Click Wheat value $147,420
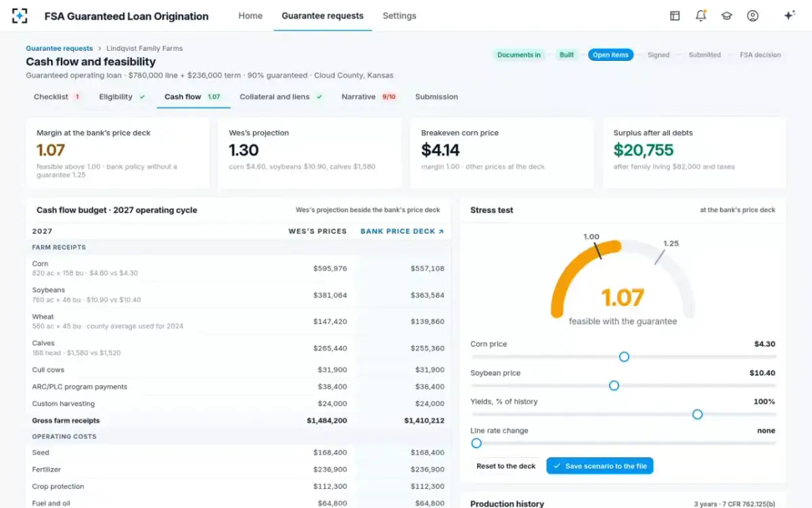The image size is (812, 508). pos(330,322)
